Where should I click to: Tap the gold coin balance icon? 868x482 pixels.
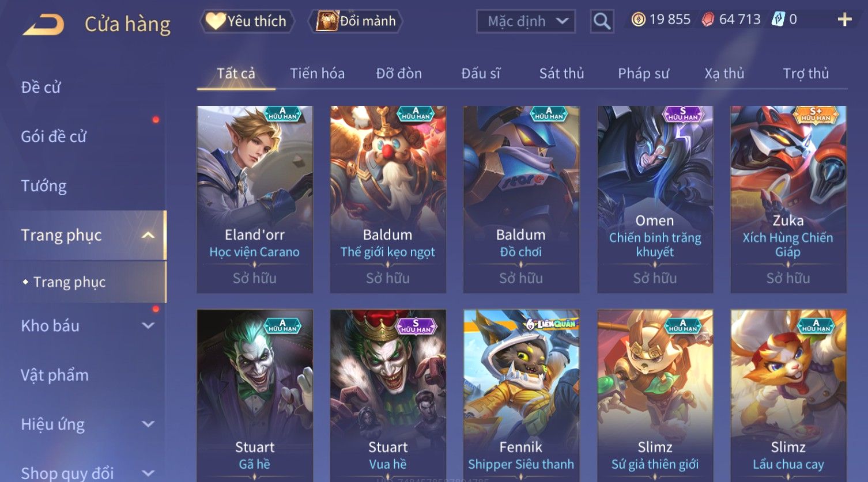click(638, 20)
